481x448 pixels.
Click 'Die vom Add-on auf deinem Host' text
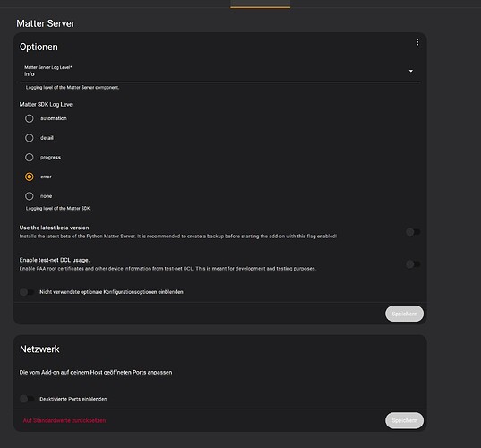[96, 372]
